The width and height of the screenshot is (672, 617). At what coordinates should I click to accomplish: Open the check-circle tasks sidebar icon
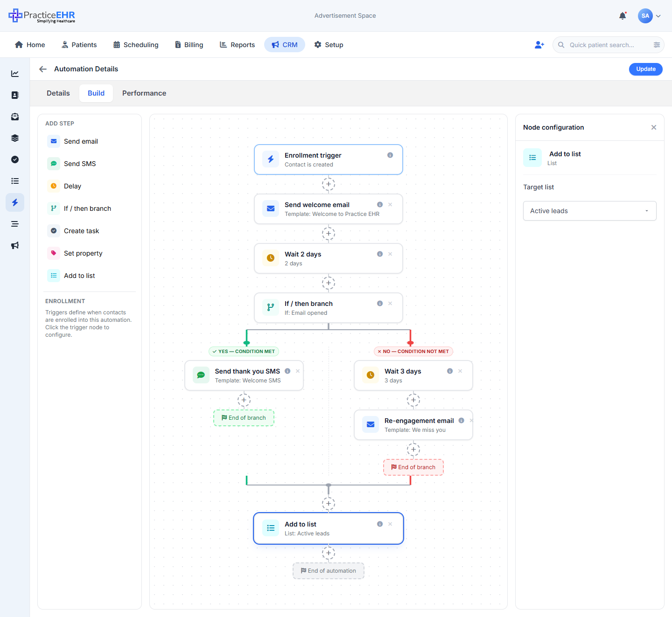click(x=15, y=159)
